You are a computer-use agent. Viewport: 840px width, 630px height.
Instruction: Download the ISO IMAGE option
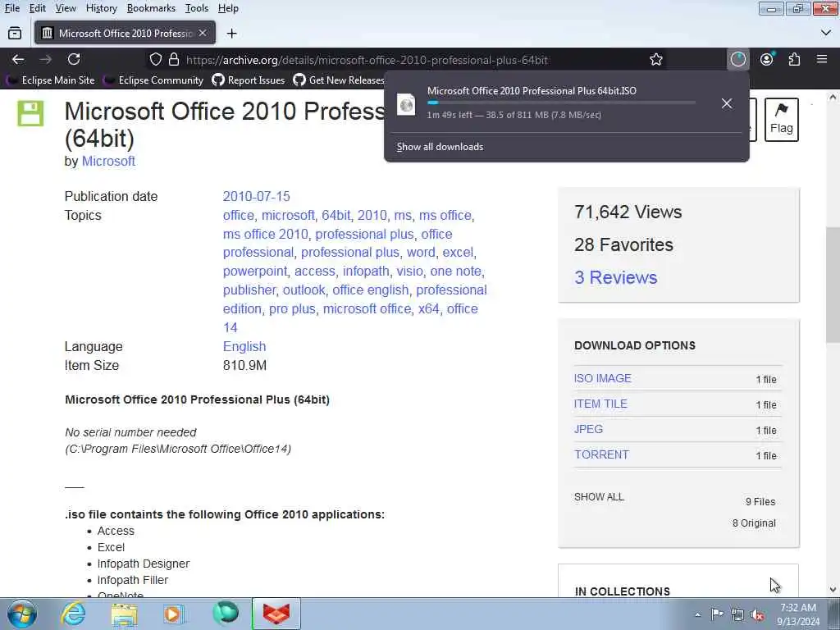point(603,378)
